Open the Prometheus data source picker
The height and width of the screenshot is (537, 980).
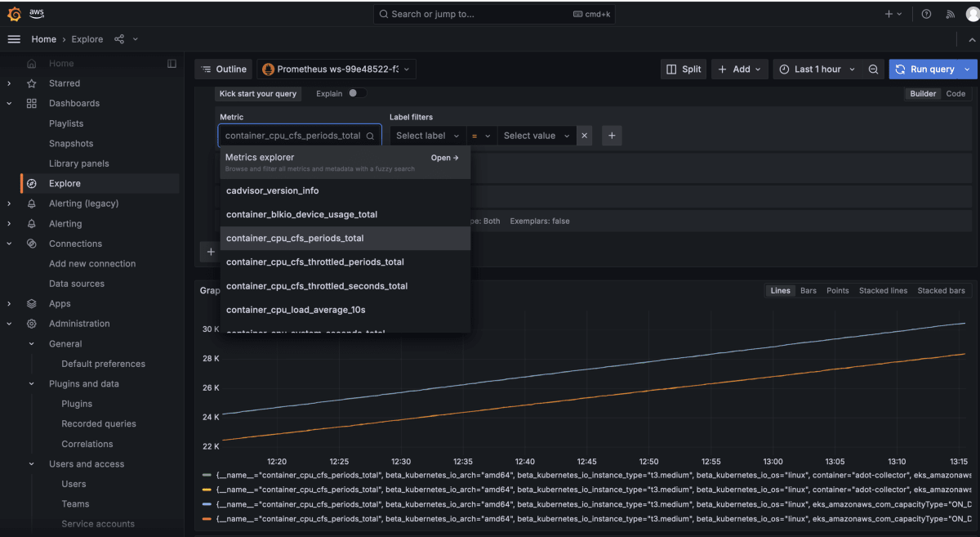[x=336, y=69]
